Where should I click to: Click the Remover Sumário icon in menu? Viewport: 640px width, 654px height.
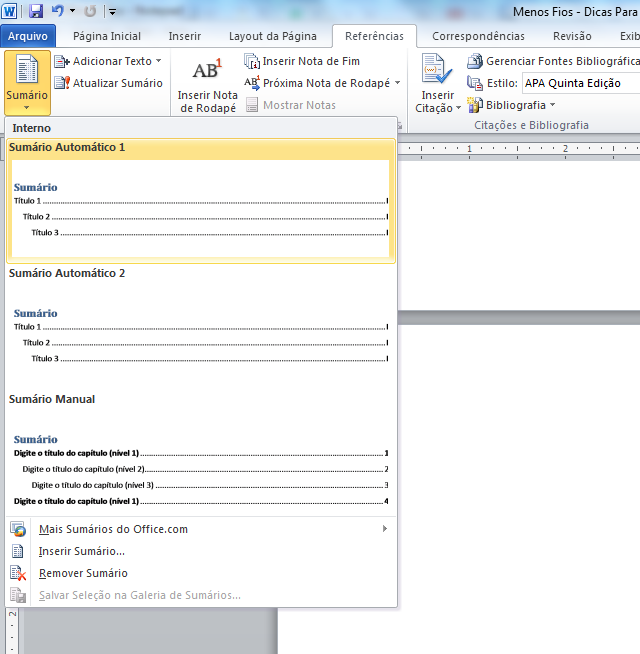(x=18, y=573)
